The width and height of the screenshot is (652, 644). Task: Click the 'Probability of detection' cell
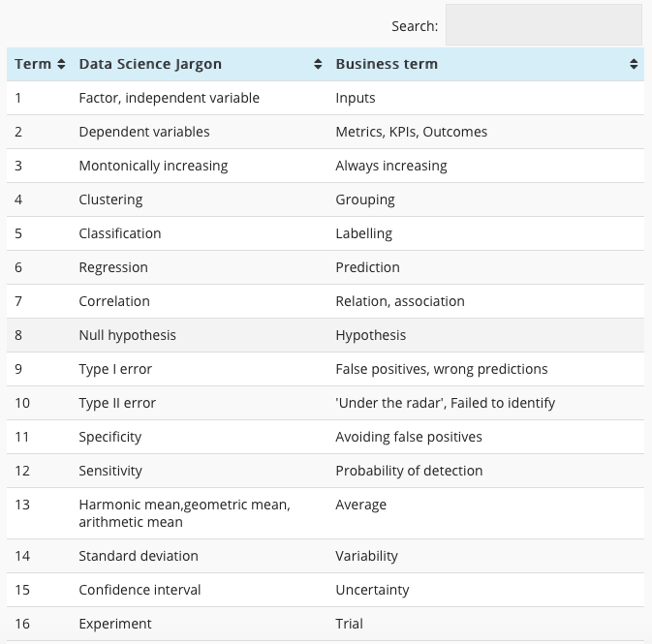(x=409, y=471)
